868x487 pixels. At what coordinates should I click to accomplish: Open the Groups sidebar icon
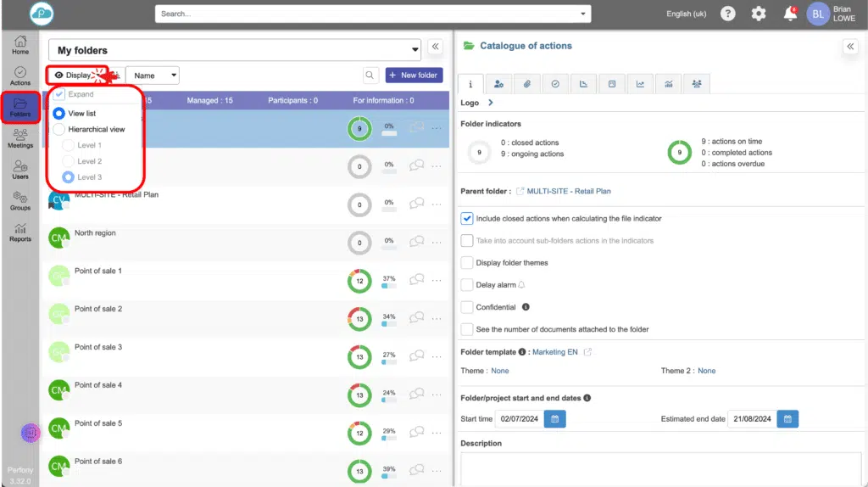(20, 200)
